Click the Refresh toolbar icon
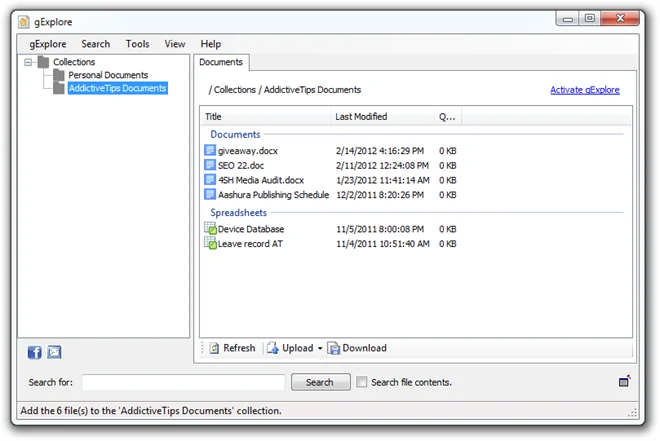The image size is (660, 441). (214, 348)
